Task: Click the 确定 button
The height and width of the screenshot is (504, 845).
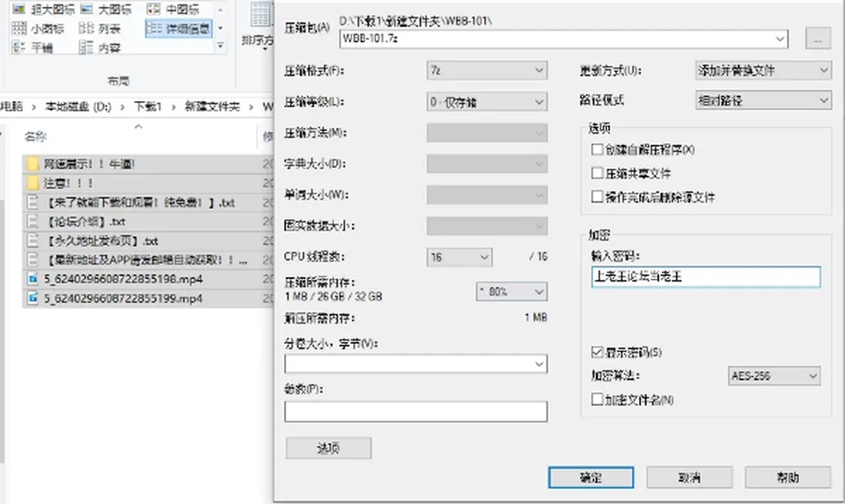Action: tap(591, 478)
